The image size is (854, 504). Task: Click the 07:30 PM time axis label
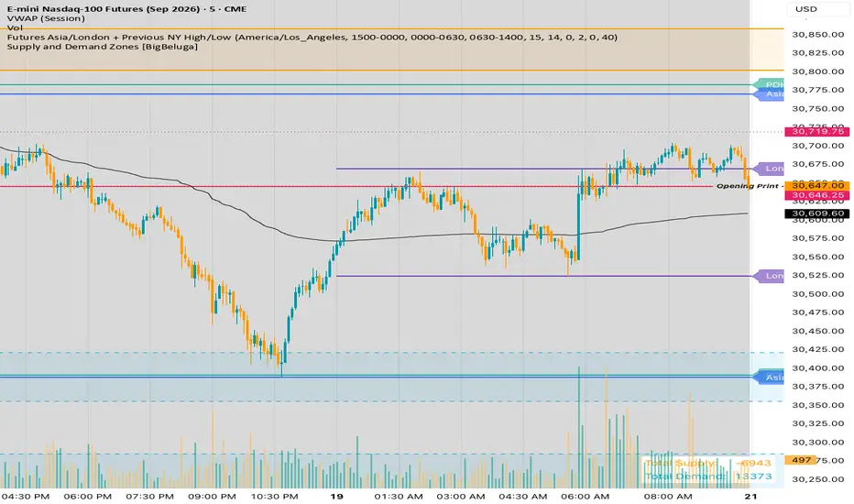[149, 497]
